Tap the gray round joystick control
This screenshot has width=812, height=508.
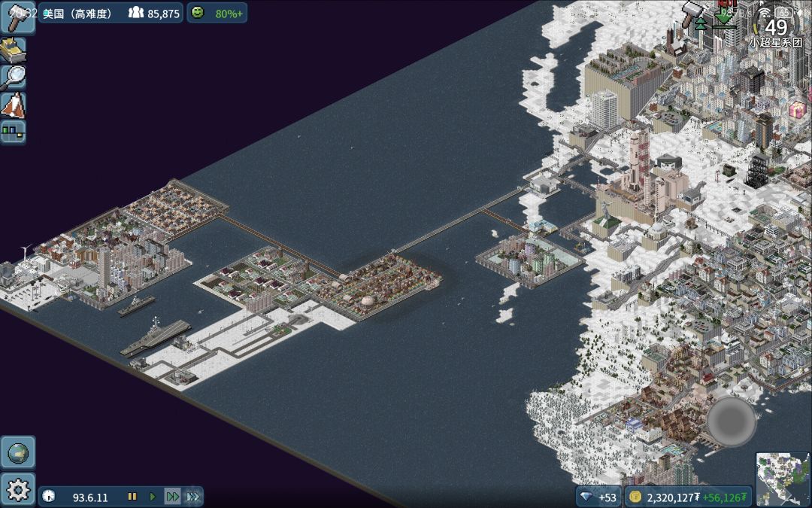(x=732, y=421)
